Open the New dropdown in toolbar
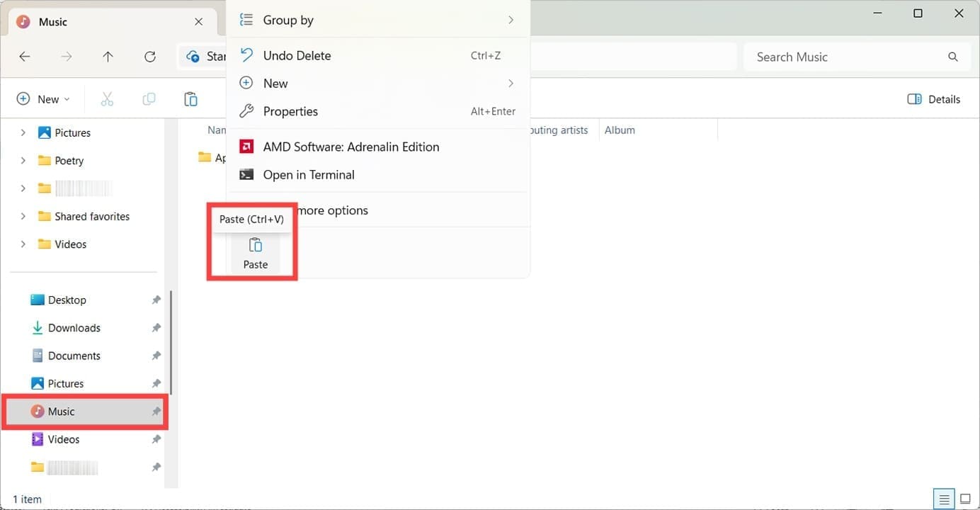This screenshot has height=510, width=980. point(43,99)
